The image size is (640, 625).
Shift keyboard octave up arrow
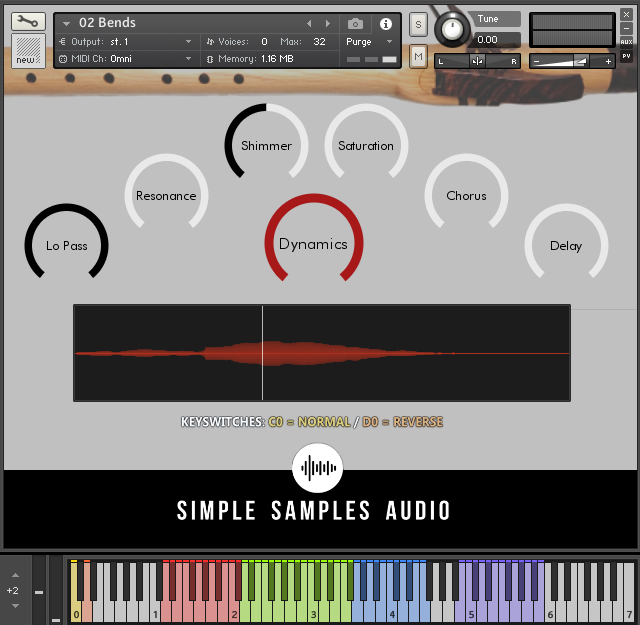(15, 575)
